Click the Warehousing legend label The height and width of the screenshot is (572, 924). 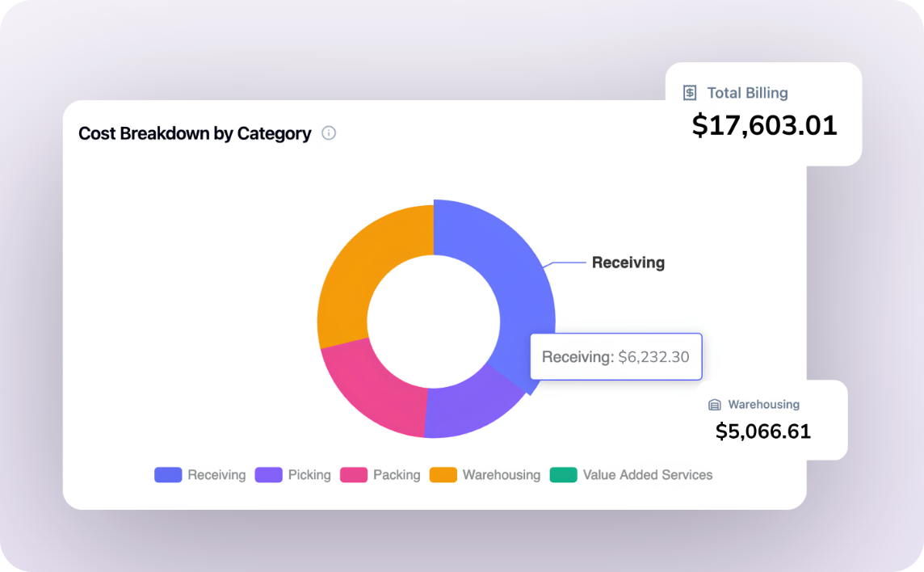tap(502, 475)
